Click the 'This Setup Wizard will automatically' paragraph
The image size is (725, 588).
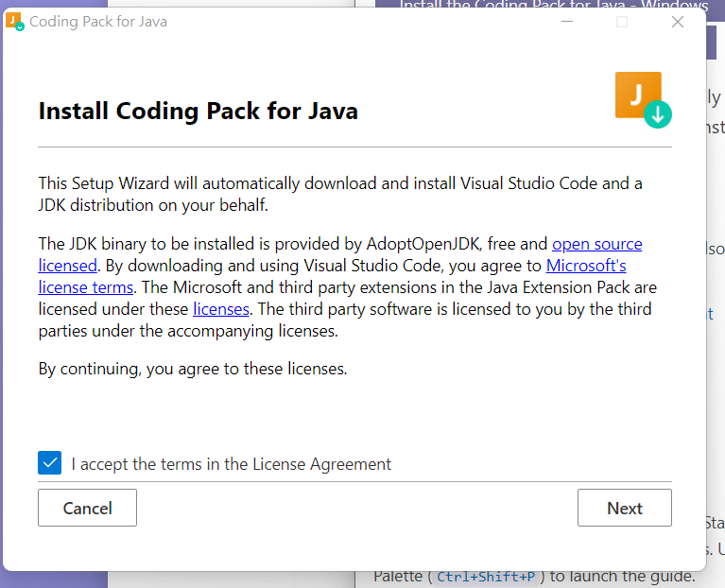click(340, 194)
